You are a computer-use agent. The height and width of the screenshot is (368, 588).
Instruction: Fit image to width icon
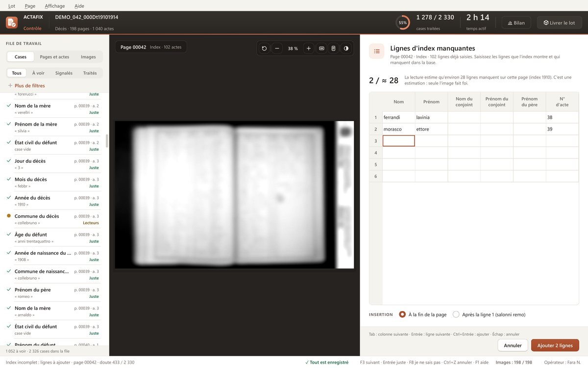point(321,49)
